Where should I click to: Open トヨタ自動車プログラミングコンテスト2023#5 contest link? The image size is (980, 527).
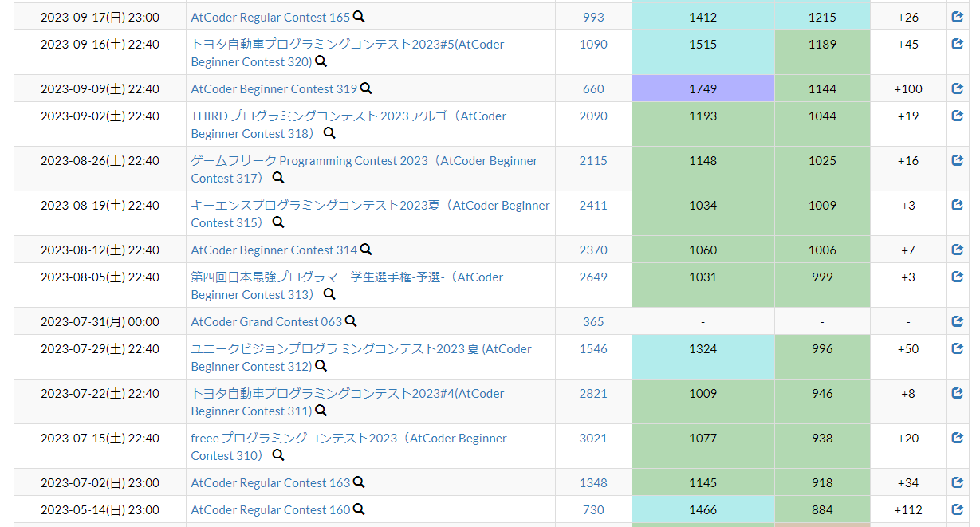click(348, 53)
